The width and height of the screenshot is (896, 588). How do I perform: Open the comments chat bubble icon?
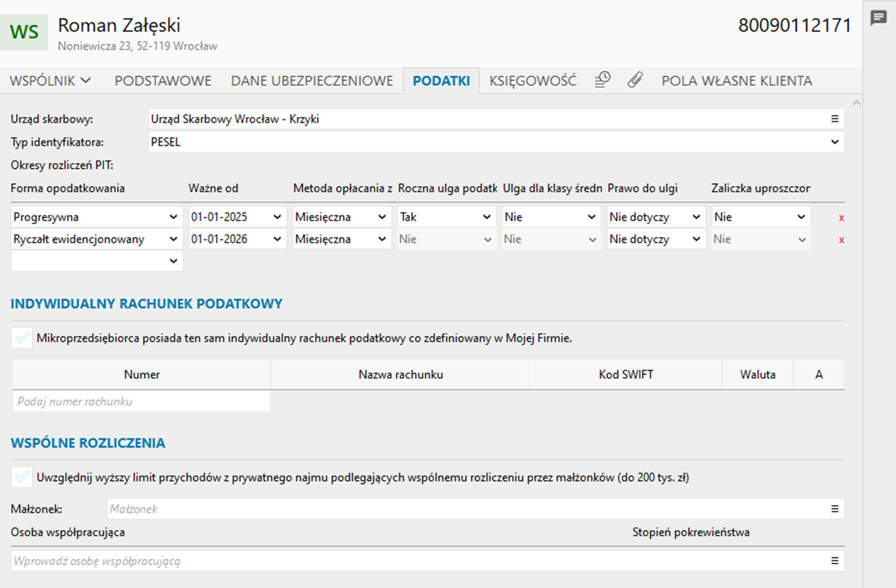coord(878,18)
